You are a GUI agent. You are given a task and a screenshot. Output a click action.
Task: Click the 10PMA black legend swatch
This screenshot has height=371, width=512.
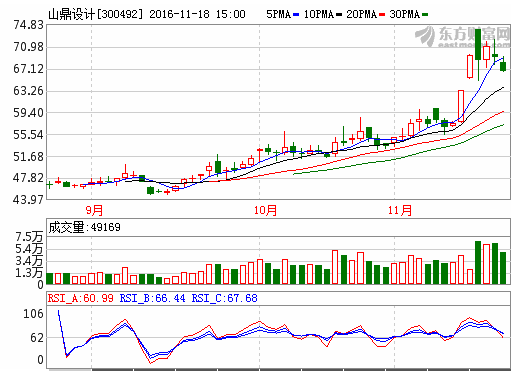(339, 14)
